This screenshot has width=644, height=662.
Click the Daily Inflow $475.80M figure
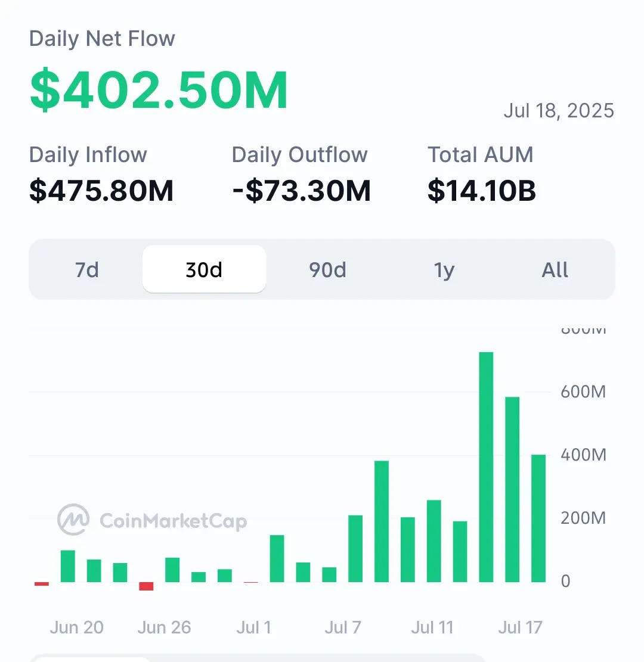101,191
